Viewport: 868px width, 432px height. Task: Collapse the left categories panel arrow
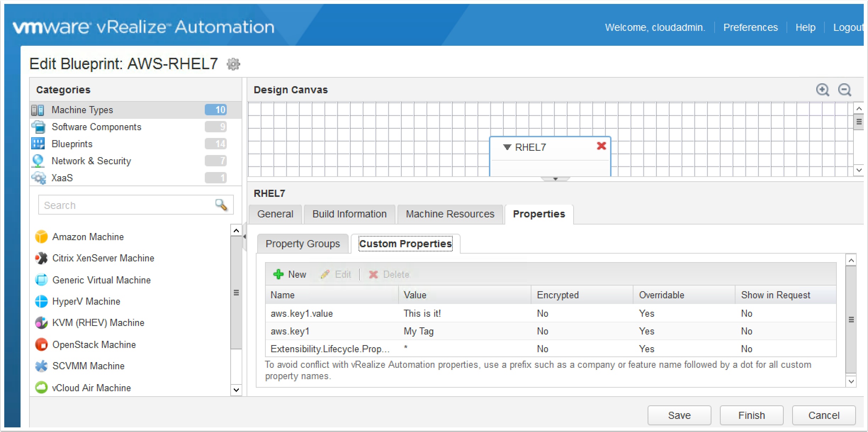pyautogui.click(x=244, y=237)
